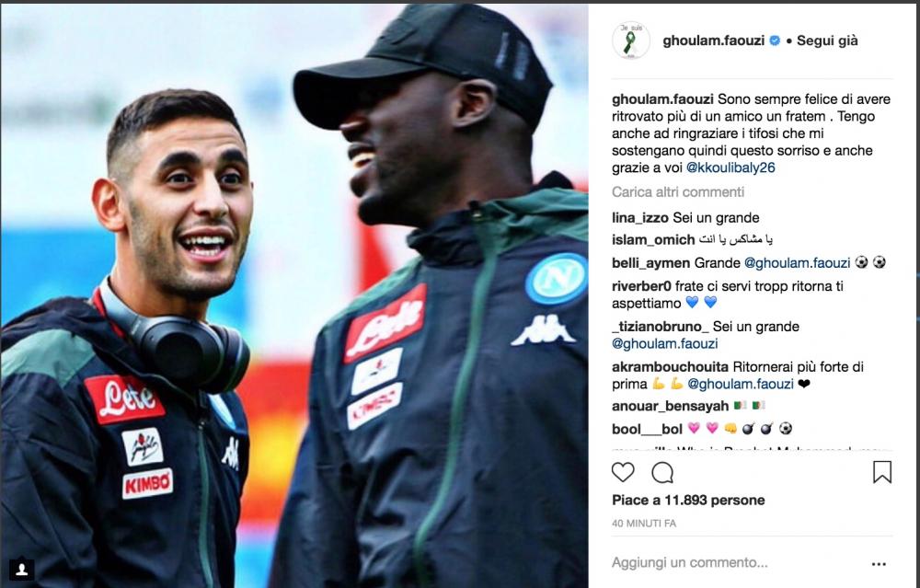Click the 40 MINUTI FA timestamp

click(644, 523)
